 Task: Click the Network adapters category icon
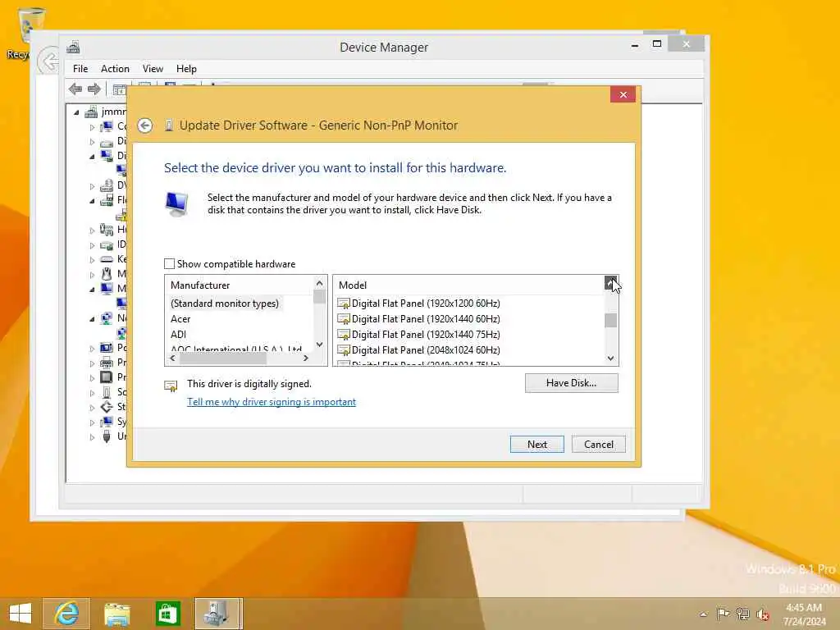[x=107, y=318]
